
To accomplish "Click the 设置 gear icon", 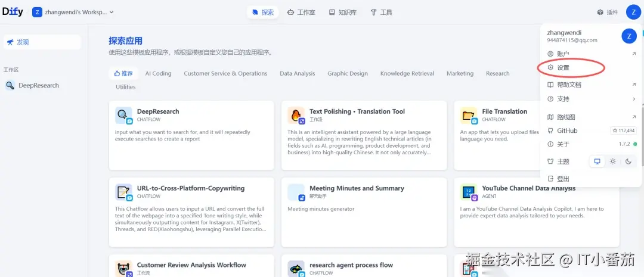I will pyautogui.click(x=551, y=68).
